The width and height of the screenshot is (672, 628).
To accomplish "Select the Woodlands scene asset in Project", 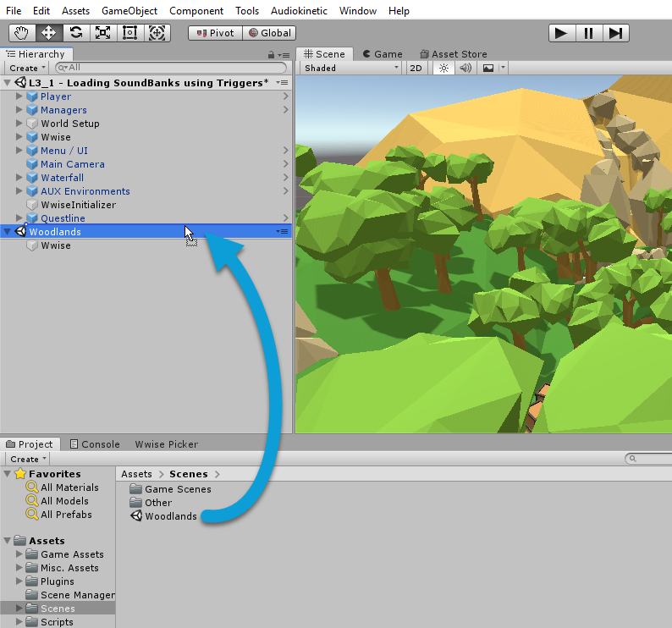I will tap(170, 516).
